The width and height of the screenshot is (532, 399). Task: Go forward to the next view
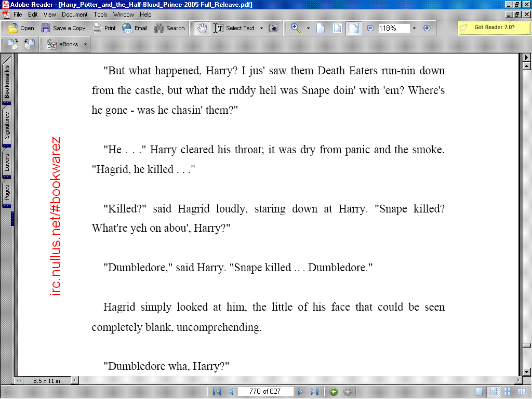(x=348, y=392)
